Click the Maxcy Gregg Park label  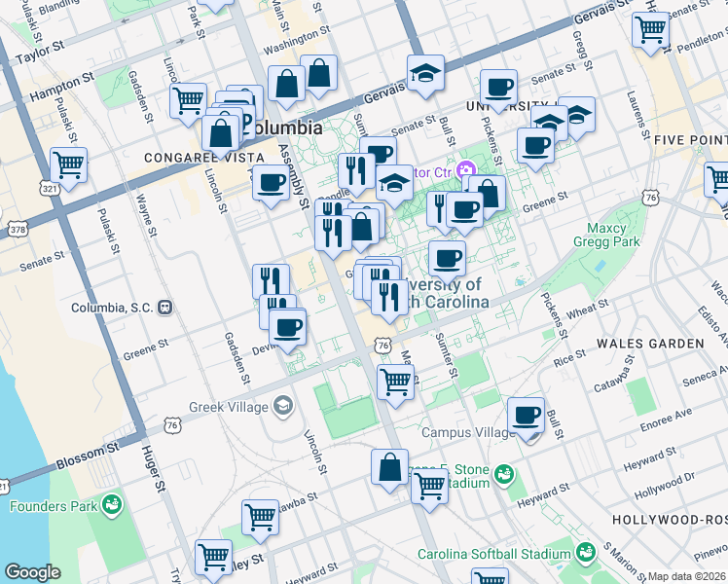(606, 235)
